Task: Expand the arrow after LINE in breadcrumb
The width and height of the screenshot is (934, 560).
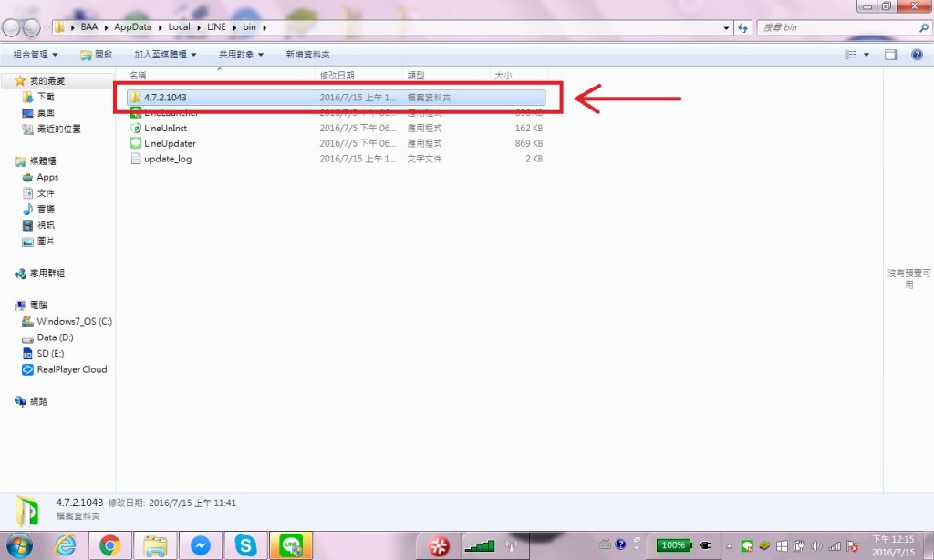Action: pos(234,27)
